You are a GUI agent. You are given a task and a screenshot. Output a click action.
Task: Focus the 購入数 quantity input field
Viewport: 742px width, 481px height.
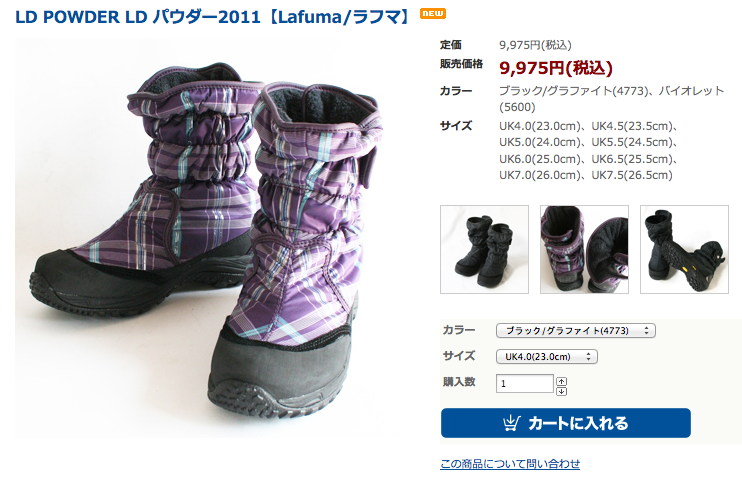525,383
